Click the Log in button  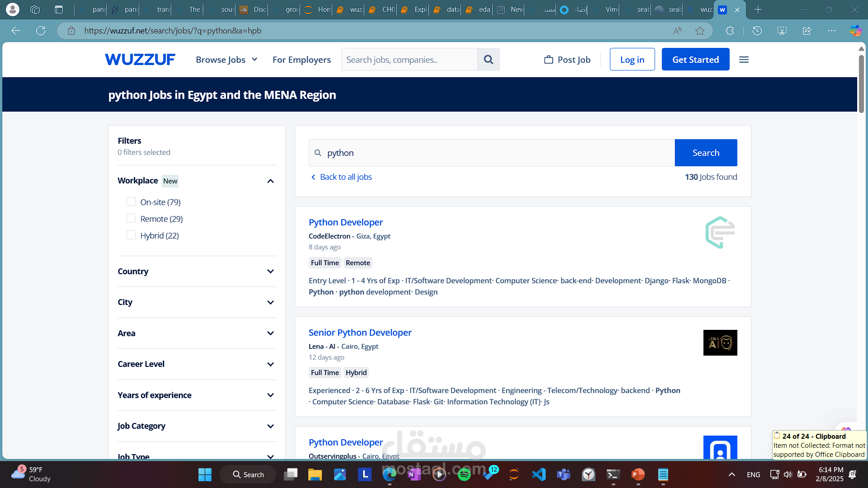[632, 59]
